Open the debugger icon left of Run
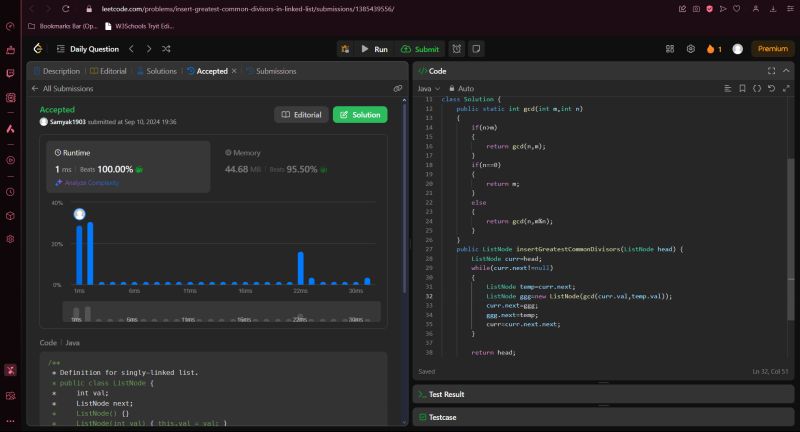Viewport: 800px width, 432px height. point(345,49)
